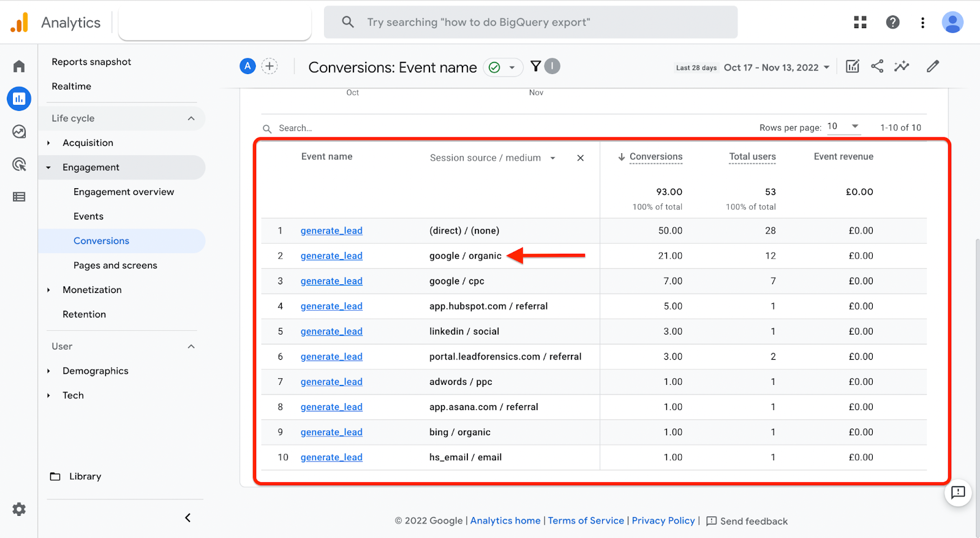Click the adwords / ppc cell
The height and width of the screenshot is (538, 980).
461,381
